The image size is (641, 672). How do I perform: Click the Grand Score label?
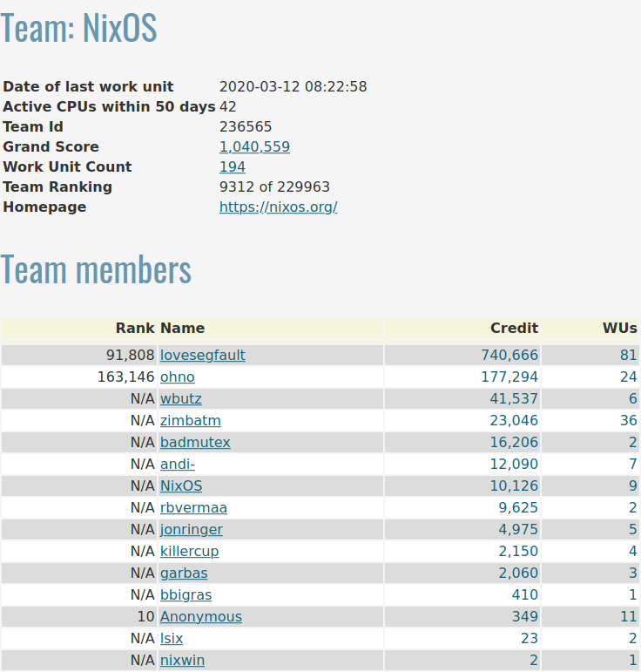[51, 147]
